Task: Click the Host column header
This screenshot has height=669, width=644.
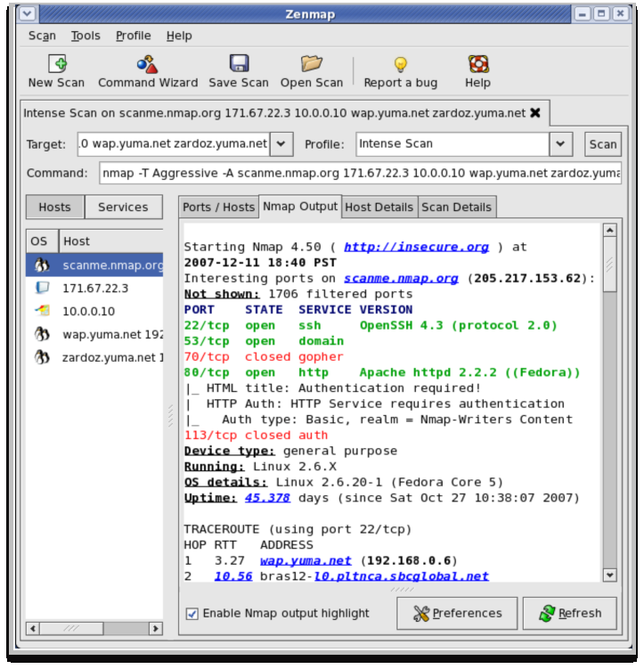Action: 110,241
